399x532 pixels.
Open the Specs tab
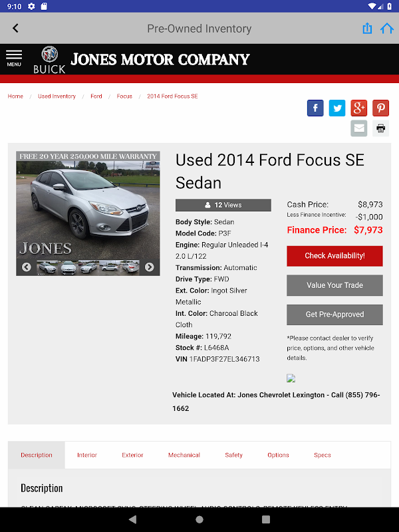coord(323,455)
